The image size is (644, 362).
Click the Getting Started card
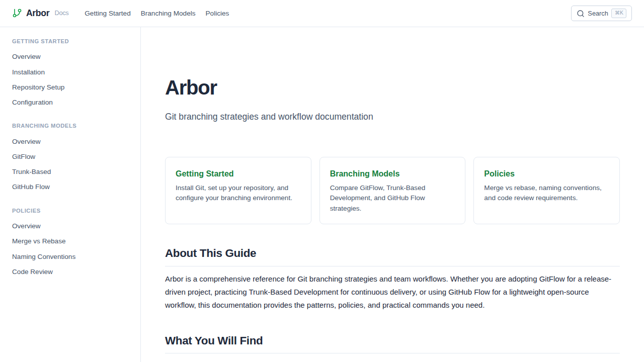click(x=238, y=190)
